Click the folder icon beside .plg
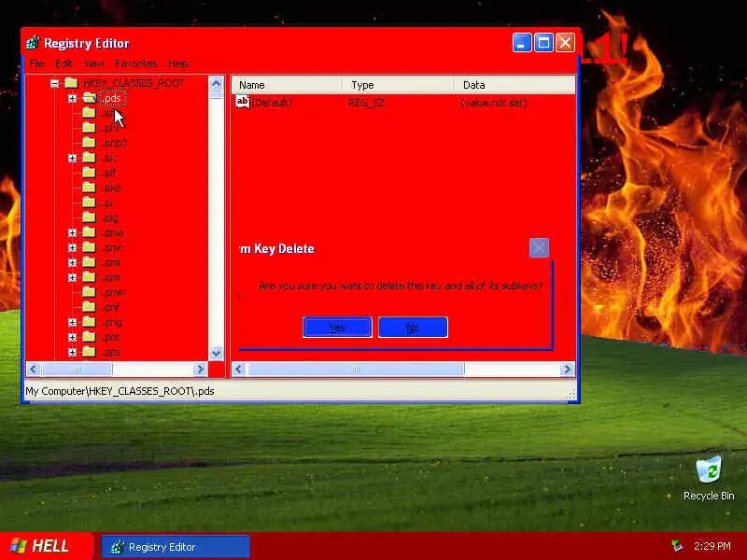The width and height of the screenshot is (747, 560). [89, 217]
